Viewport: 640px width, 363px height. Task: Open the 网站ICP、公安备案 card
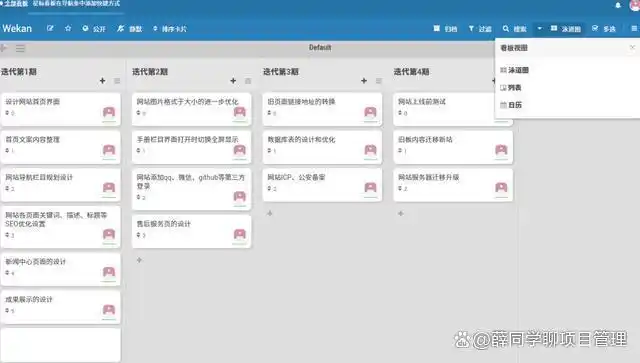[322, 185]
